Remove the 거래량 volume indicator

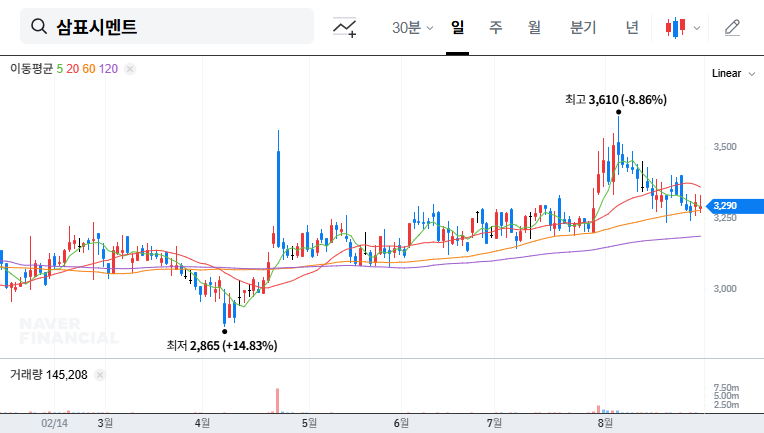99,375
